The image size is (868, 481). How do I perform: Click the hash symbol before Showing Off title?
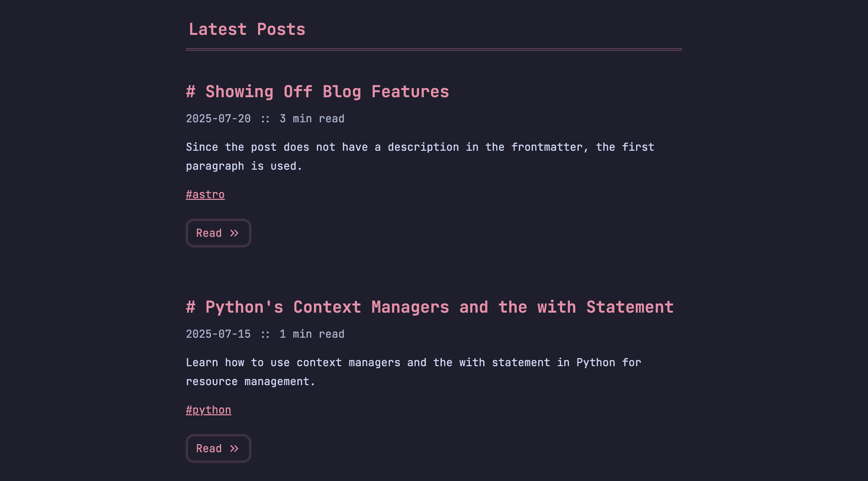[191, 91]
